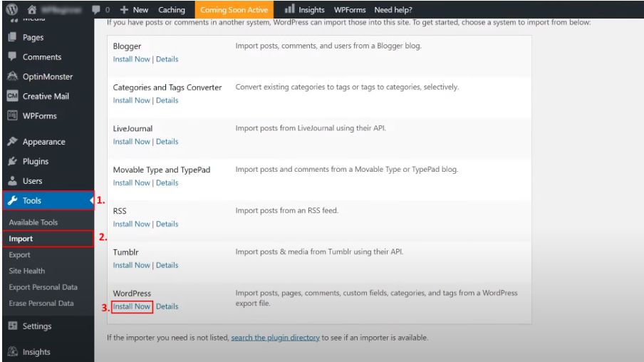Click the Tumblr importer title
Viewport: 644px width, 362px height.
pyautogui.click(x=125, y=252)
